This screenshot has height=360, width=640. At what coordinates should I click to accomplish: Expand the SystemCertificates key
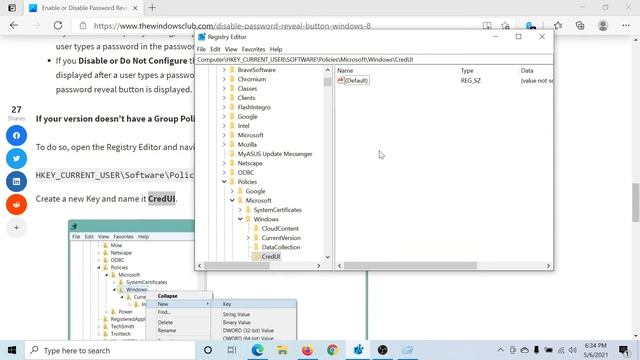pos(240,210)
